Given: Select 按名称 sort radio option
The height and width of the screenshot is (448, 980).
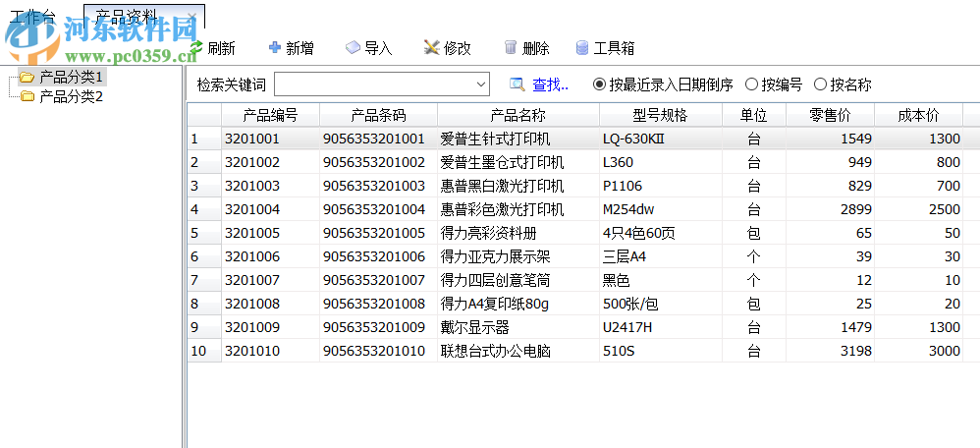Looking at the screenshot, I should click(820, 84).
